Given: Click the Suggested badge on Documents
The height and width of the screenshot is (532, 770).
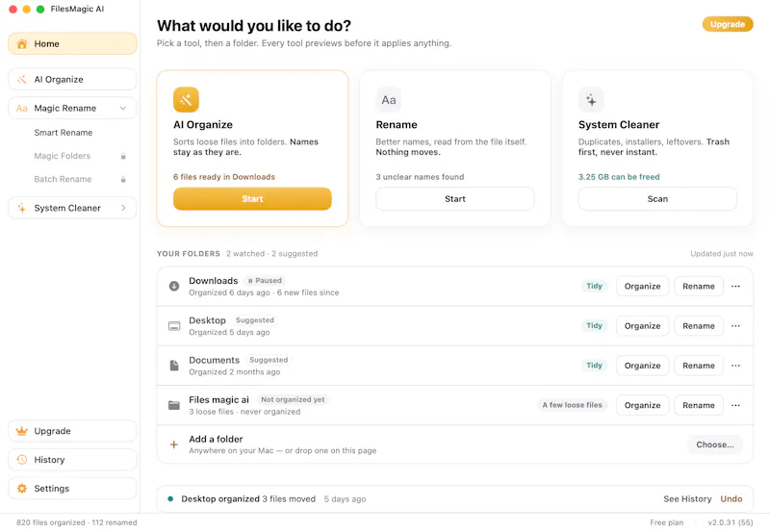Looking at the screenshot, I should (x=269, y=360).
